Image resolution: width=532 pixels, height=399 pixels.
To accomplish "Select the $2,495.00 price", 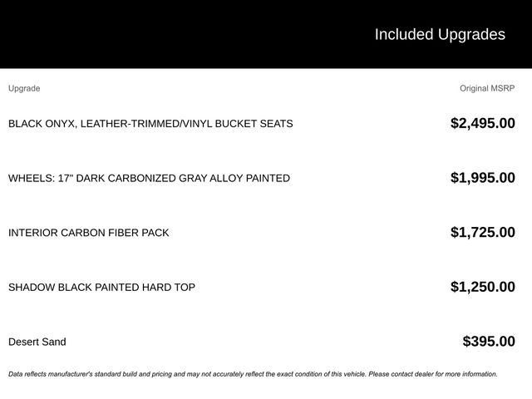I will pos(482,124).
